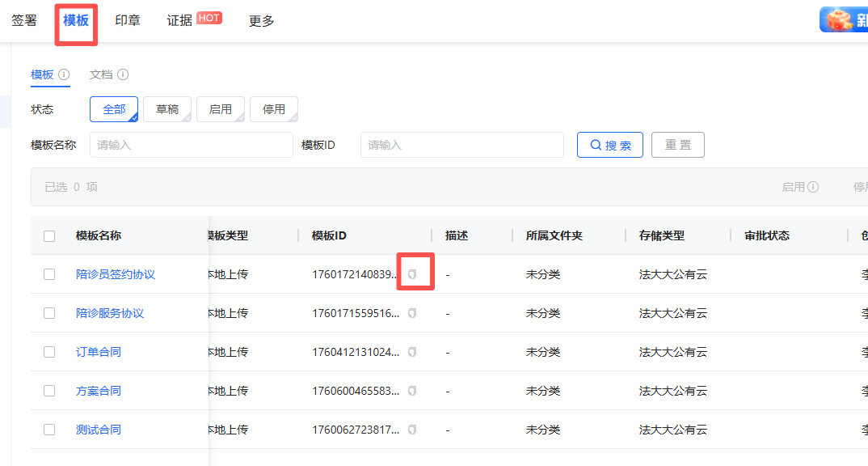The height and width of the screenshot is (466, 868).
Task: Filter status by 停用
Action: point(274,109)
